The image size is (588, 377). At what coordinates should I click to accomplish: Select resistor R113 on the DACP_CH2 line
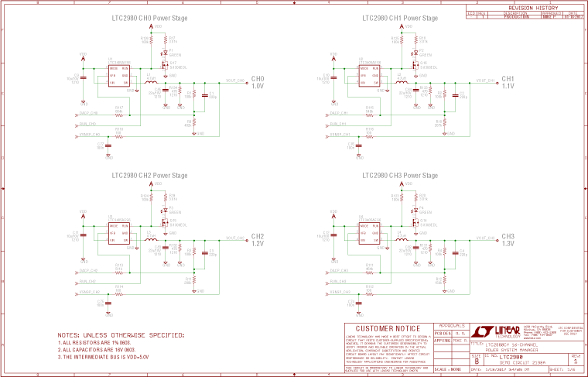click(x=119, y=272)
